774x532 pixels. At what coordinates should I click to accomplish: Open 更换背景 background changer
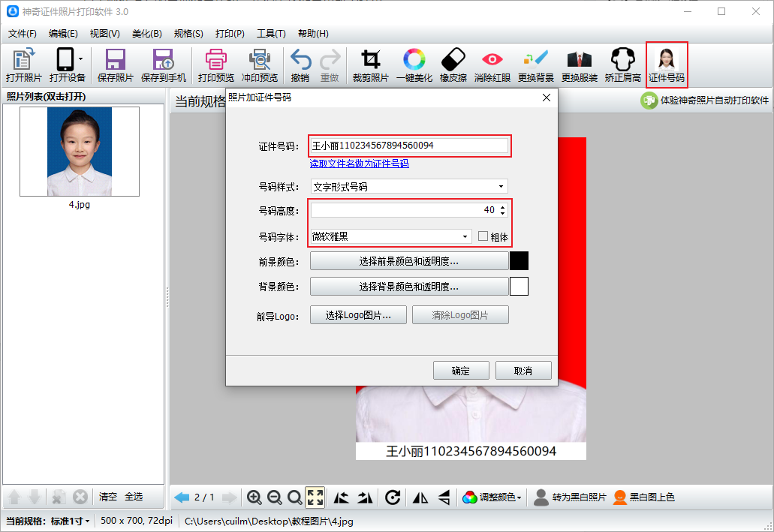coord(535,65)
